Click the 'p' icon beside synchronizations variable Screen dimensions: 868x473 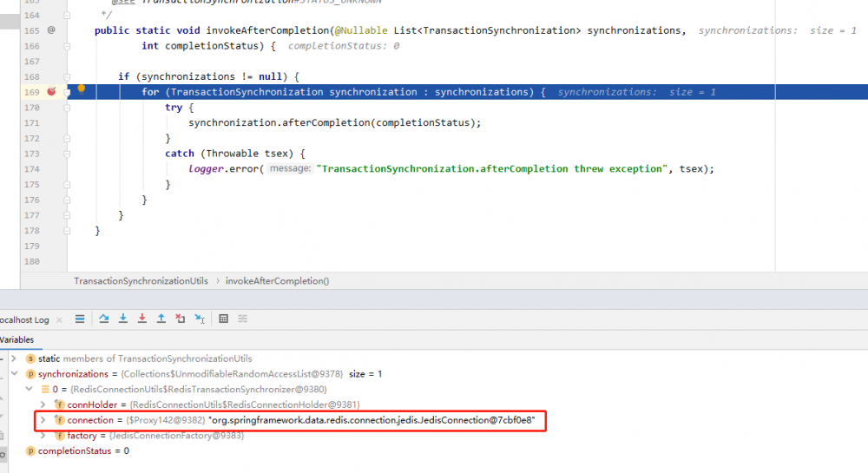click(x=30, y=374)
